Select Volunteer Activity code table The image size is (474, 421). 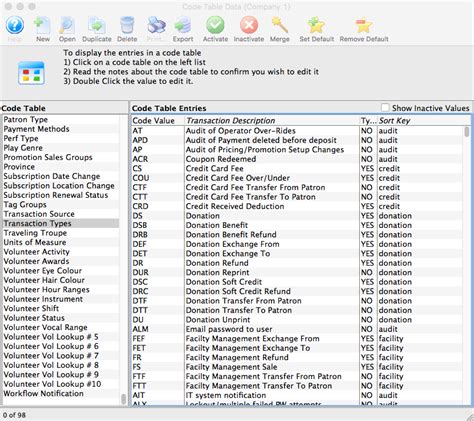click(x=61, y=252)
